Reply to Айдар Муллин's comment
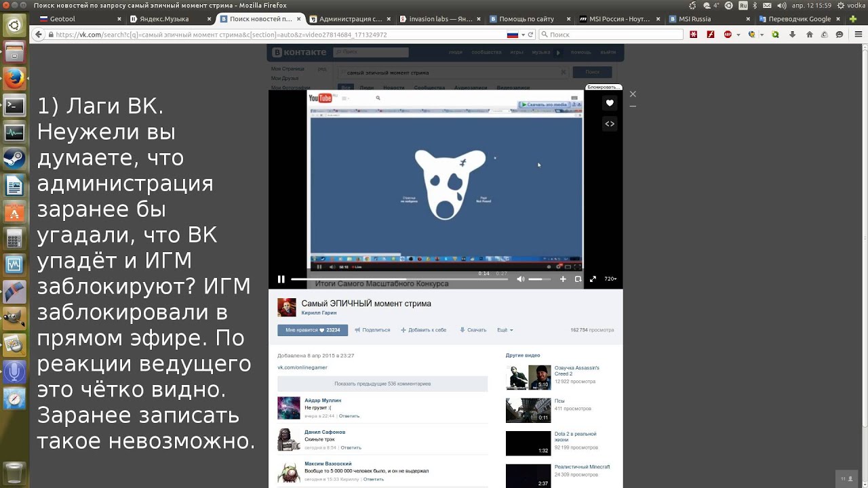 click(349, 416)
